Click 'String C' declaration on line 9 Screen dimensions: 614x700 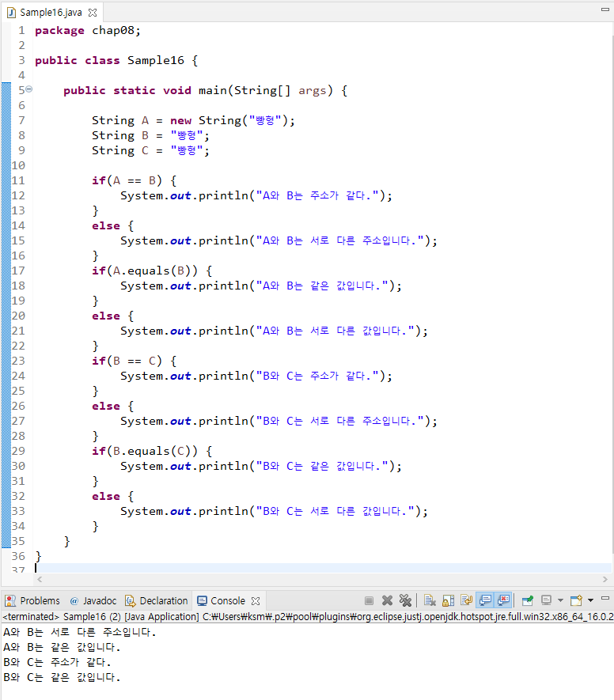pos(120,150)
